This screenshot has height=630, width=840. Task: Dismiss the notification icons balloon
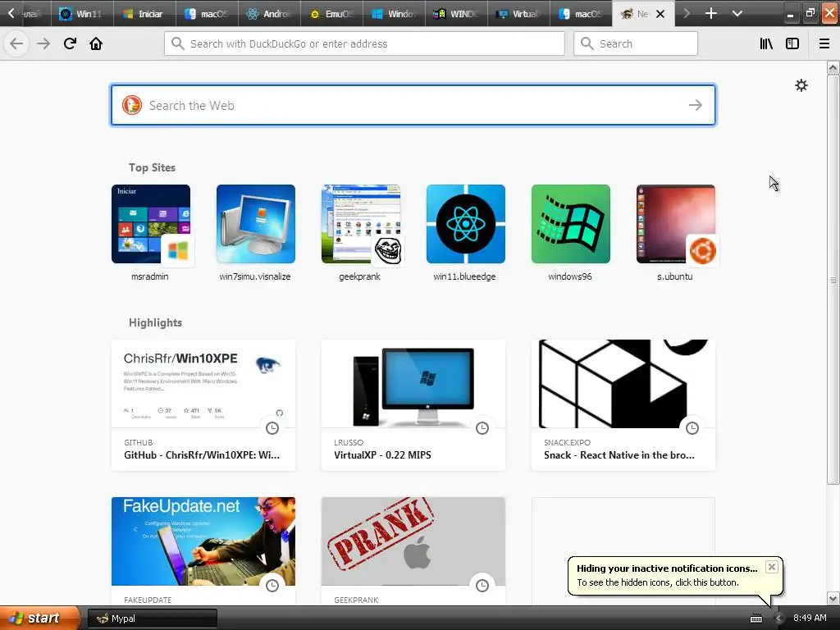coord(771,567)
